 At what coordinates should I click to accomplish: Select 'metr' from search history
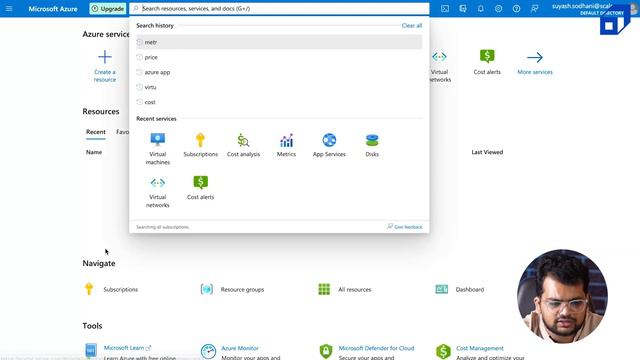pyautogui.click(x=279, y=42)
